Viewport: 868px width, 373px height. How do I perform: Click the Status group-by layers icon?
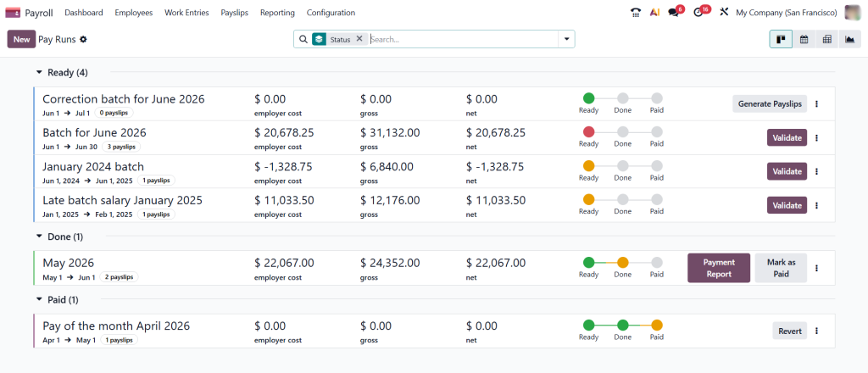(319, 39)
